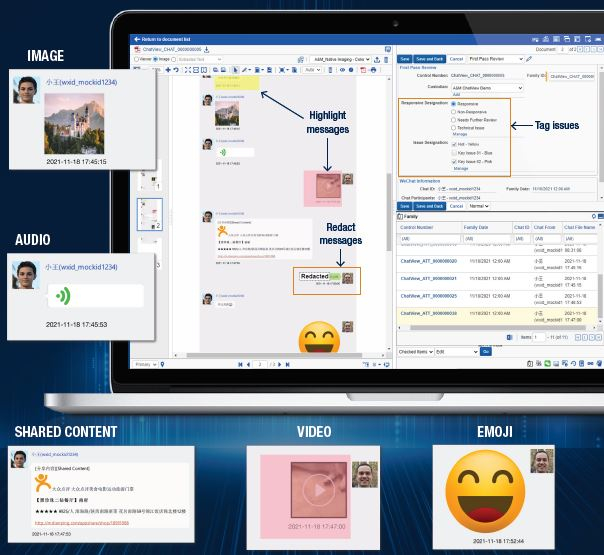Click the print icon in viewer toolbar
Screen dimensions: 604x555
[x=374, y=70]
